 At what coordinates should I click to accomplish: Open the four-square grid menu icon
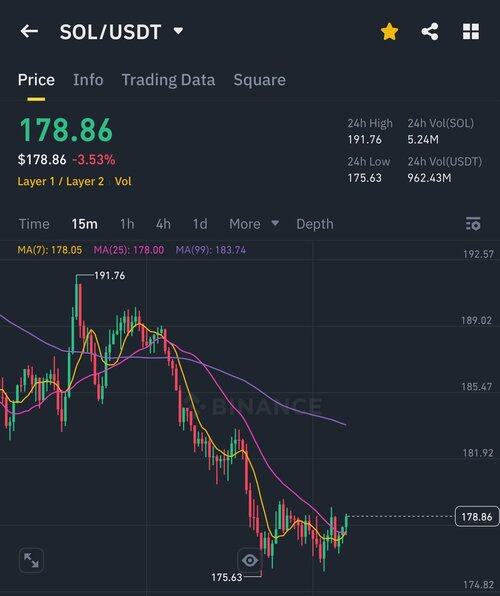pyautogui.click(x=471, y=32)
